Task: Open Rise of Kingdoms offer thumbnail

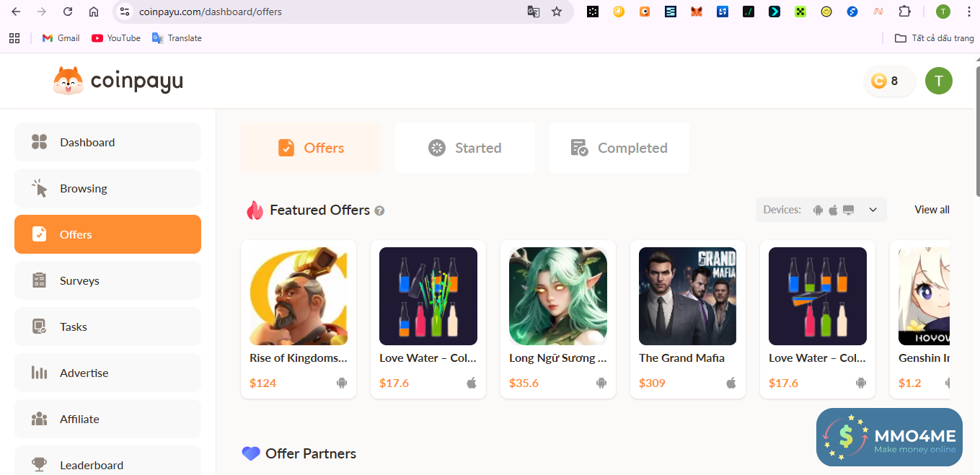Action: tap(299, 296)
